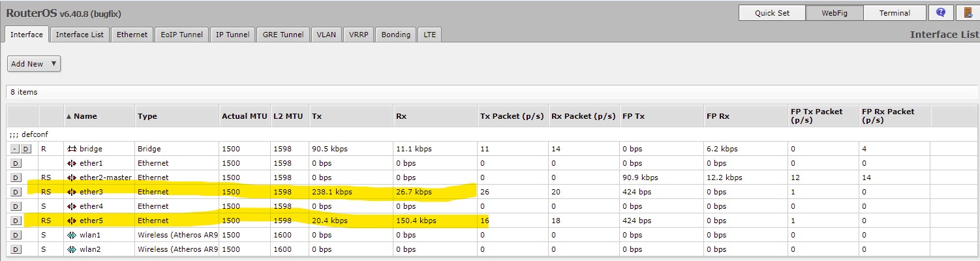Open the Ethernet tab

point(132,35)
